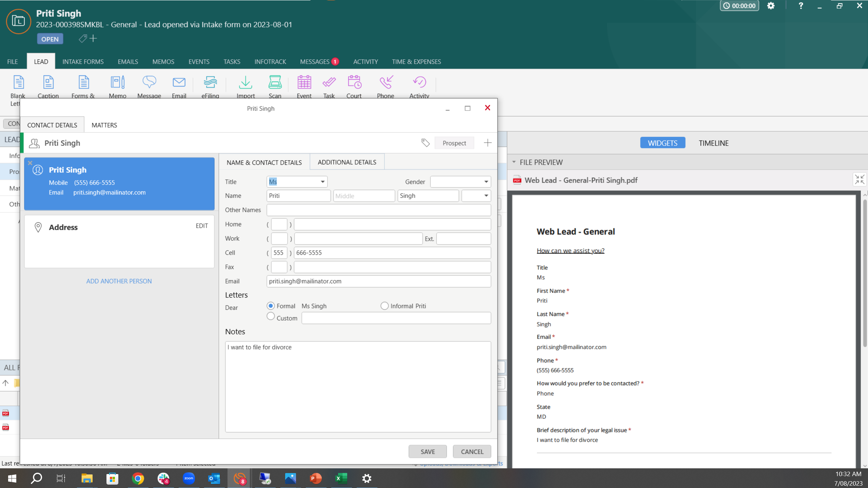Click ADD ANOTHER PERSON link
Viewport: 868px width, 488px height.
tap(119, 281)
